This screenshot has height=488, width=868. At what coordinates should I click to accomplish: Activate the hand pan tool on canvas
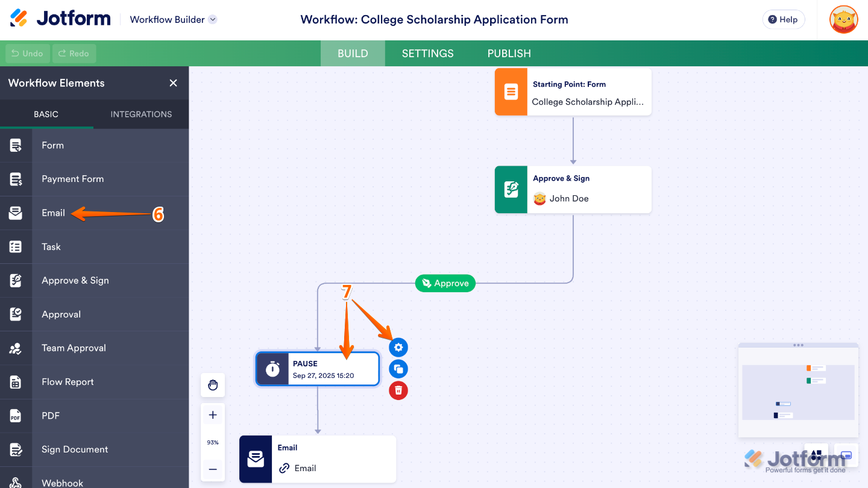[213, 385]
